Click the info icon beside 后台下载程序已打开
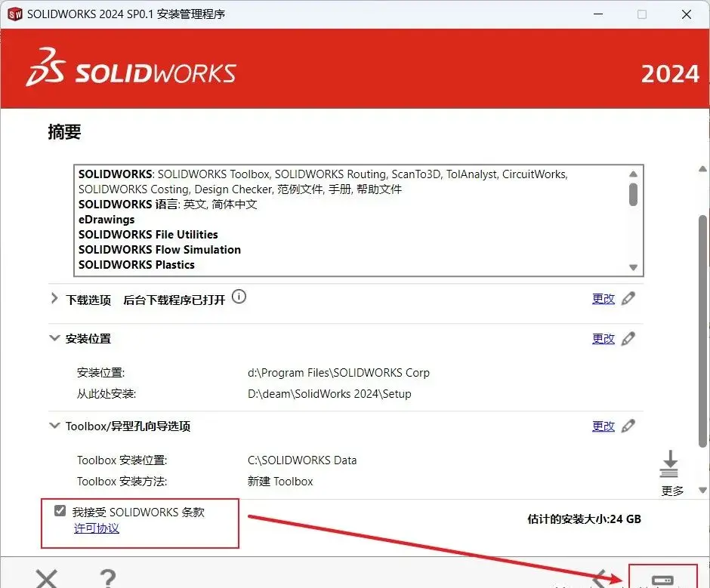710x588 pixels. 239,297
